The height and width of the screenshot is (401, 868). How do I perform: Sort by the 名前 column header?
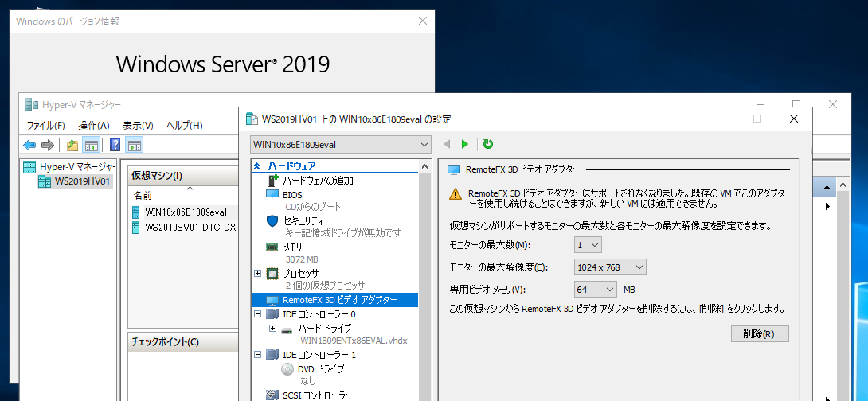143,196
